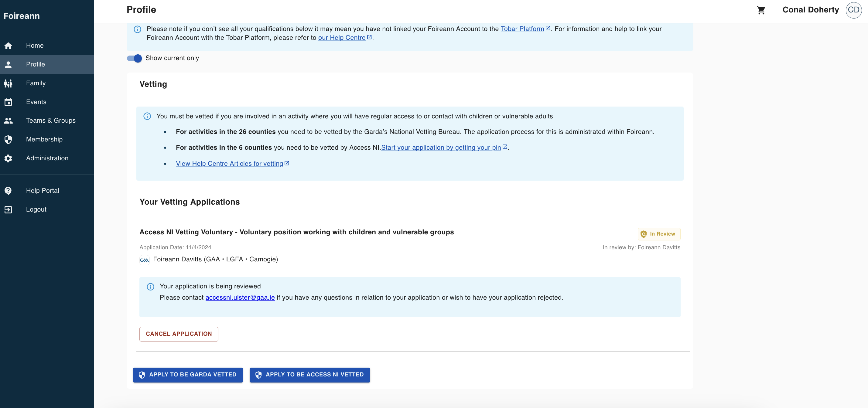Image resolution: width=868 pixels, height=408 pixels.
Task: Open Help Portal in the sidebar
Action: click(47, 191)
